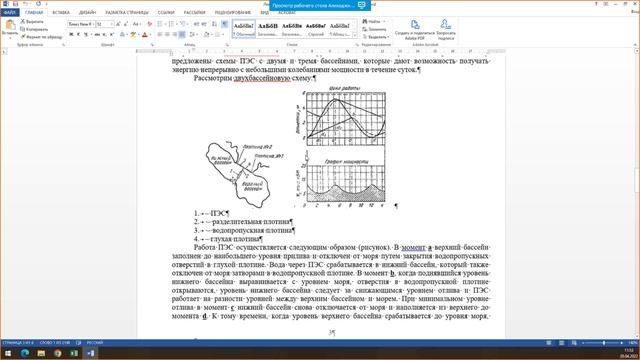Apply text highlight color
This screenshot has width=640, height=360.
pyautogui.click(x=133, y=35)
